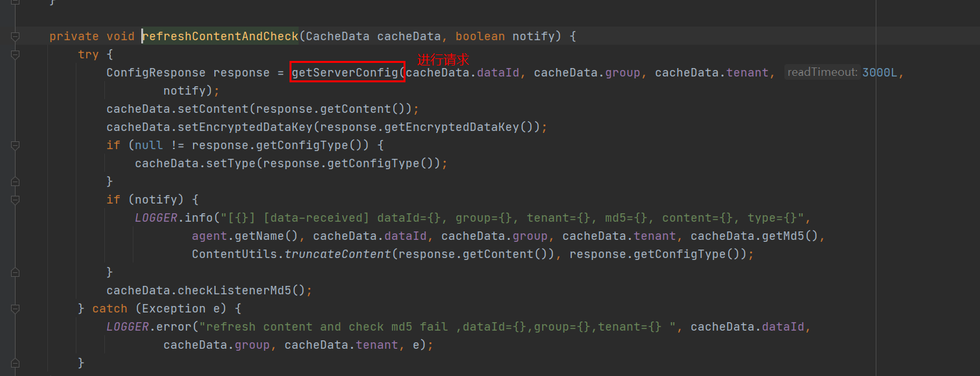Click LOGGER on the info line

pyautogui.click(x=156, y=218)
